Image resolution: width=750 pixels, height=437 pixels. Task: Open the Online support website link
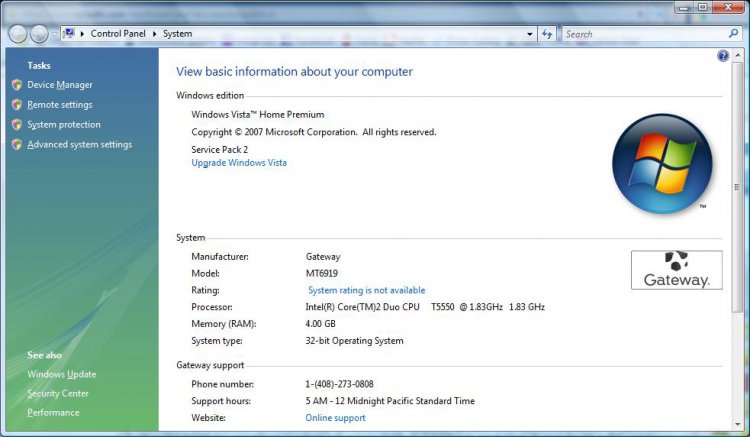coord(335,418)
